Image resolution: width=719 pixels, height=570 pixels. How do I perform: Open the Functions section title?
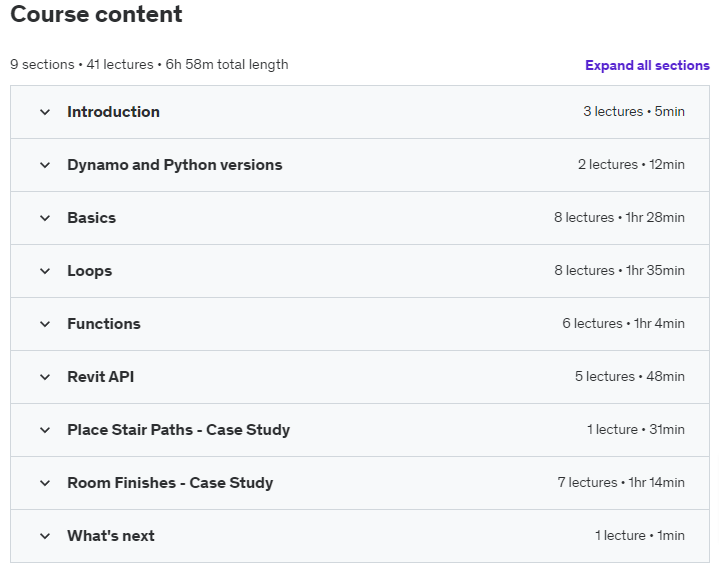104,324
